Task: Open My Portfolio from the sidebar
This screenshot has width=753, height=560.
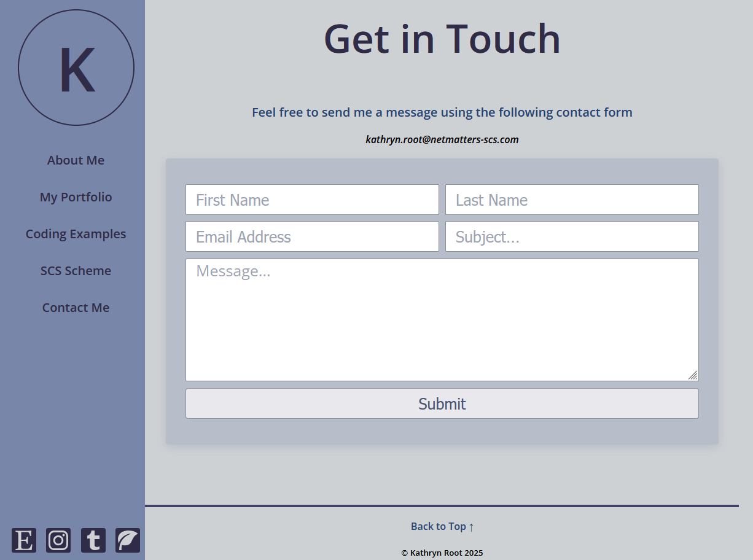Action: pos(76,197)
